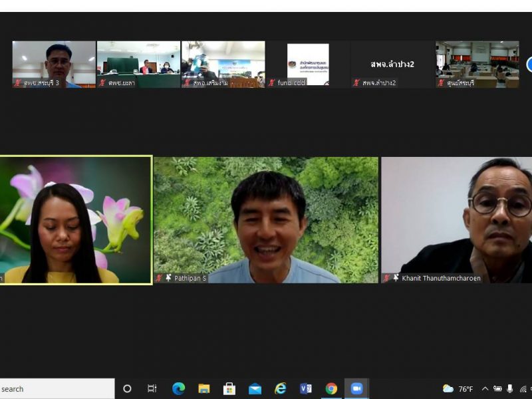
Task: Click the pin icon beside Pathipan S
Action: [x=168, y=278]
